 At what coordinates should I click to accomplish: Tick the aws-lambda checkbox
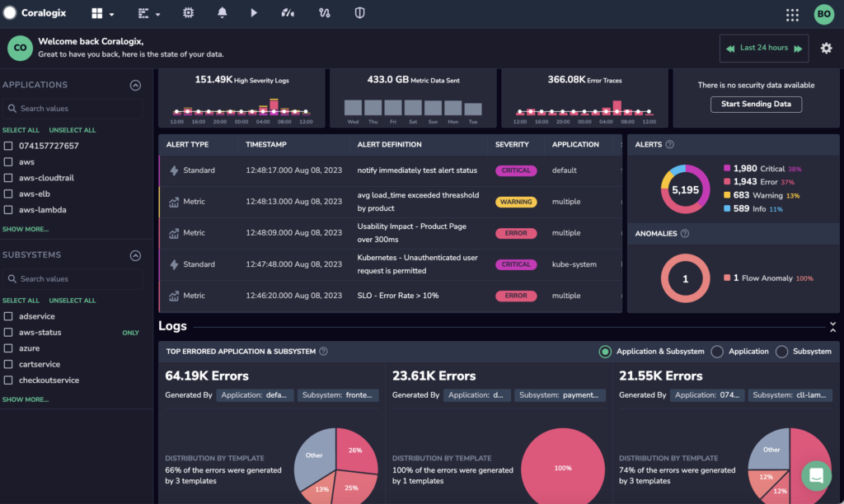pos(8,210)
